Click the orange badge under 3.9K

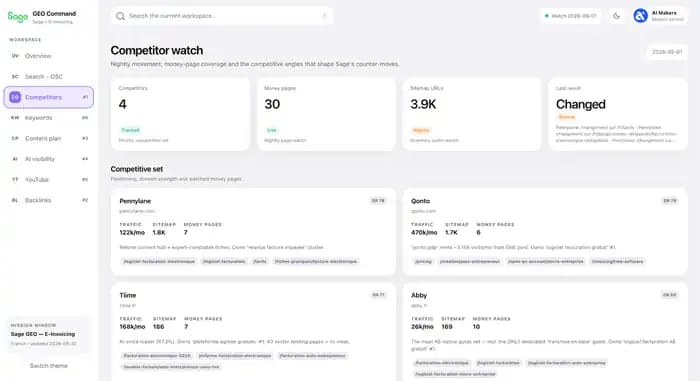(421, 130)
